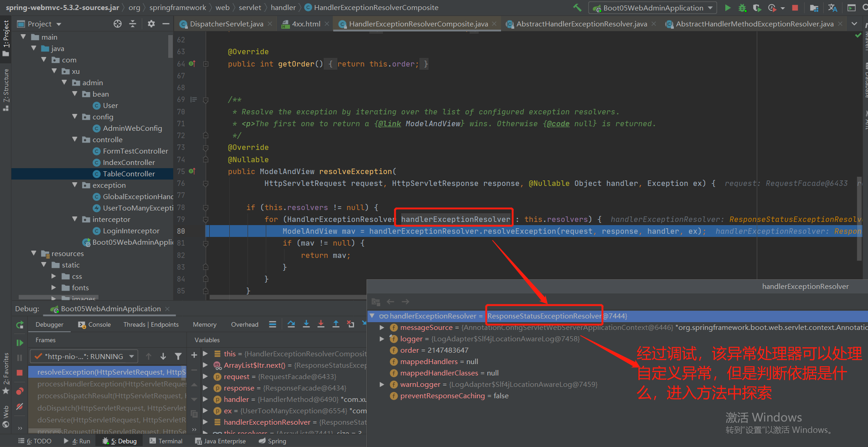Open the Z: Structure side panel
This screenshot has width=868, height=447.
(6, 89)
